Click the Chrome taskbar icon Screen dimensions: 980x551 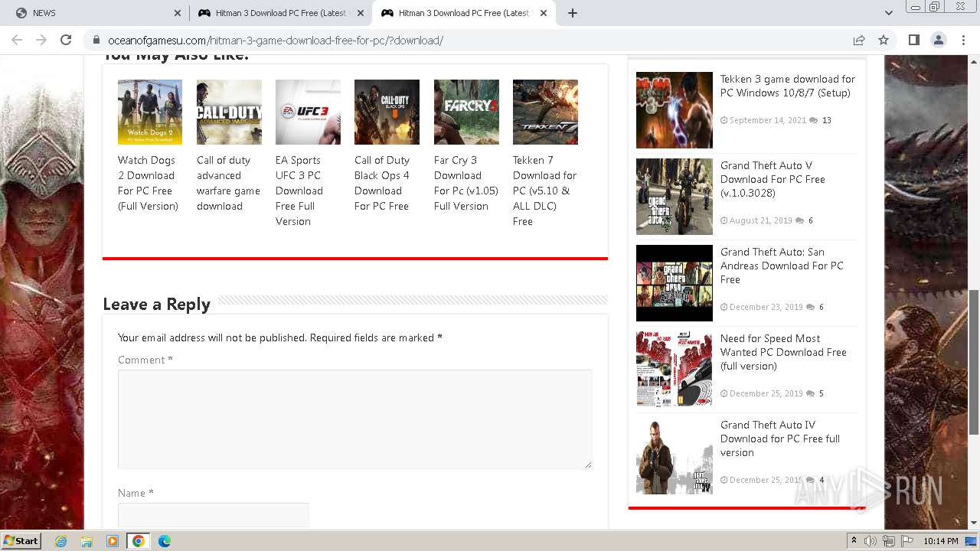[138, 541]
